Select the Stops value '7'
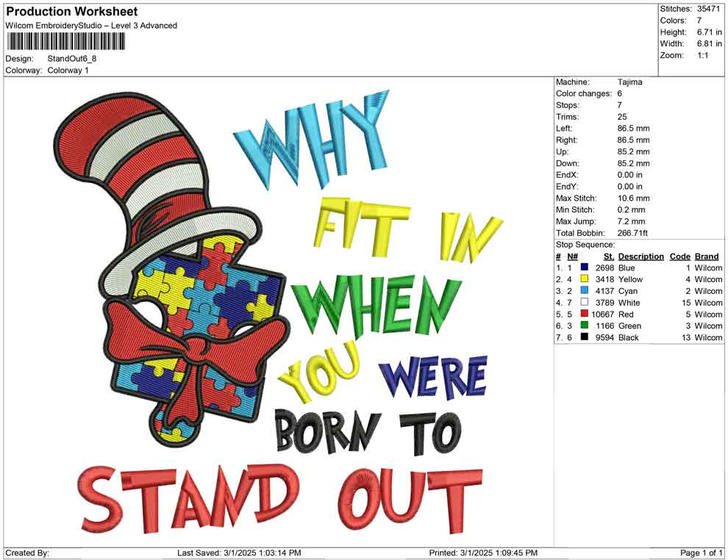Viewport: 728px width, 560px height. tap(619, 105)
